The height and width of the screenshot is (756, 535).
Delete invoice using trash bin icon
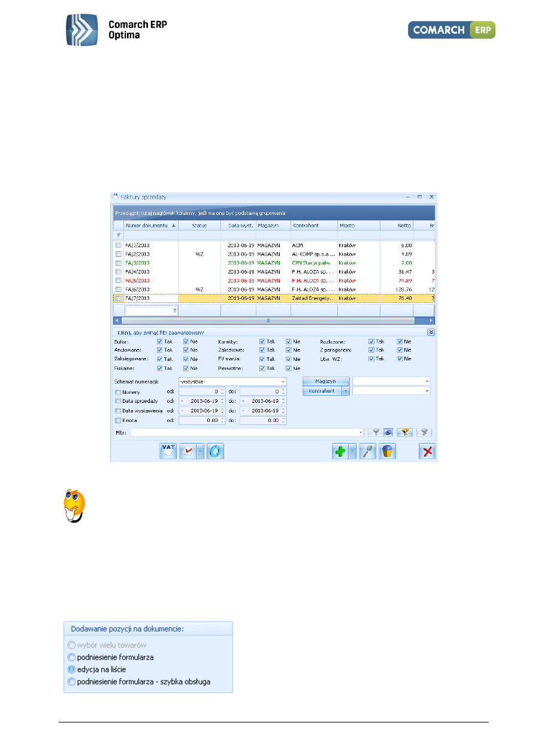click(387, 451)
